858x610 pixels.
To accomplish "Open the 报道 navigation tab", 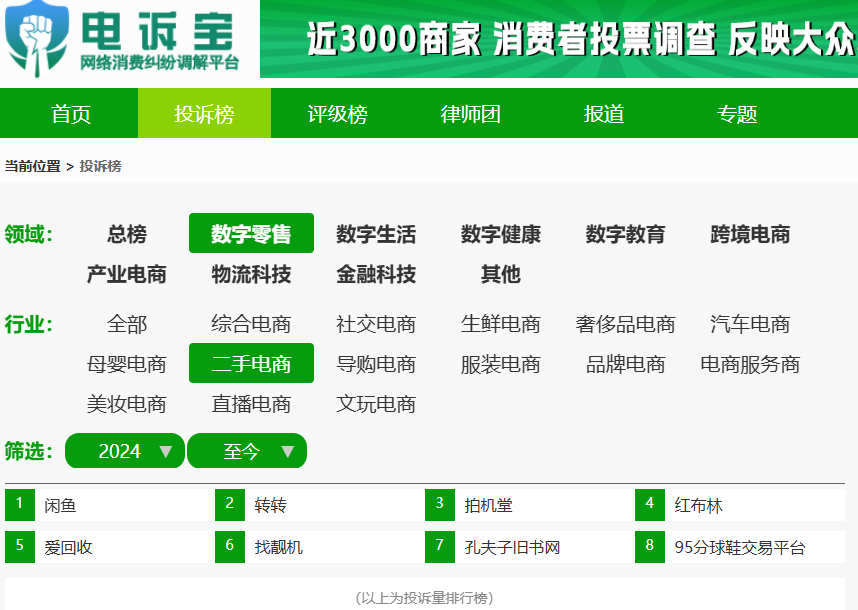I will click(604, 114).
